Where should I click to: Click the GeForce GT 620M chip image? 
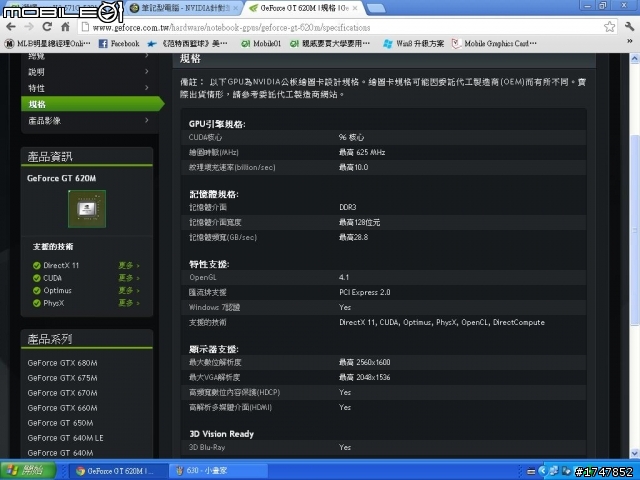click(87, 209)
